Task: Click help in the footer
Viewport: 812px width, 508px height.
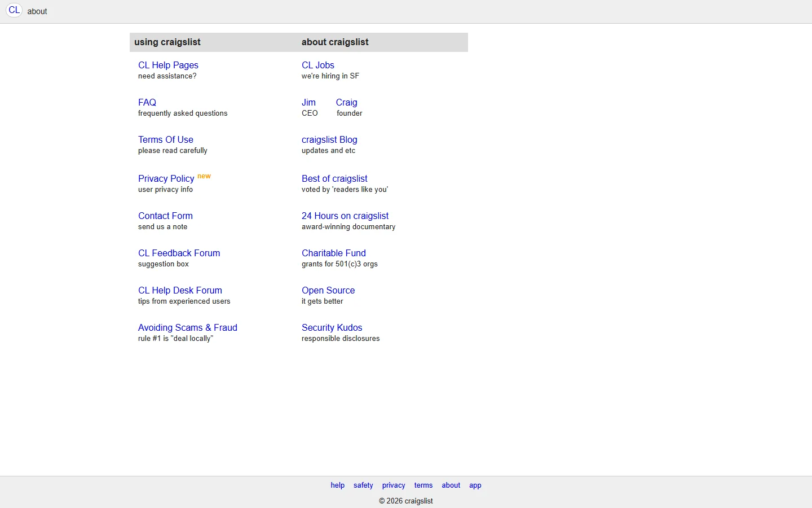Action: pos(338,485)
